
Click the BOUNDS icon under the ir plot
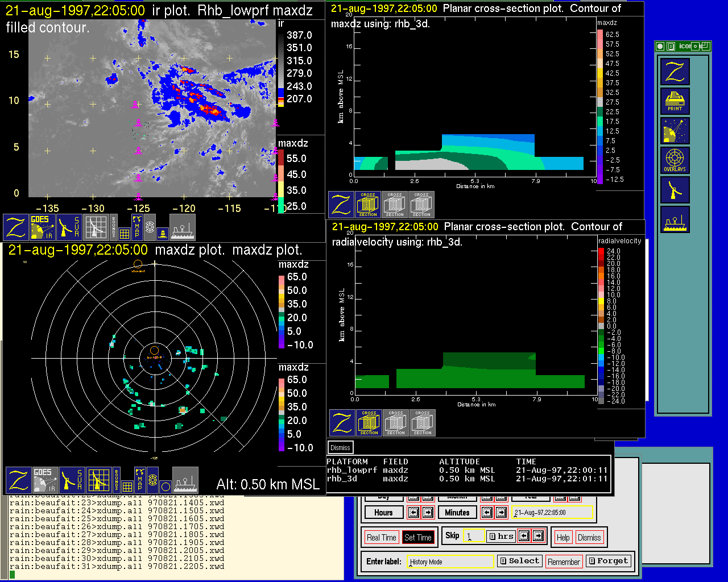point(114,227)
